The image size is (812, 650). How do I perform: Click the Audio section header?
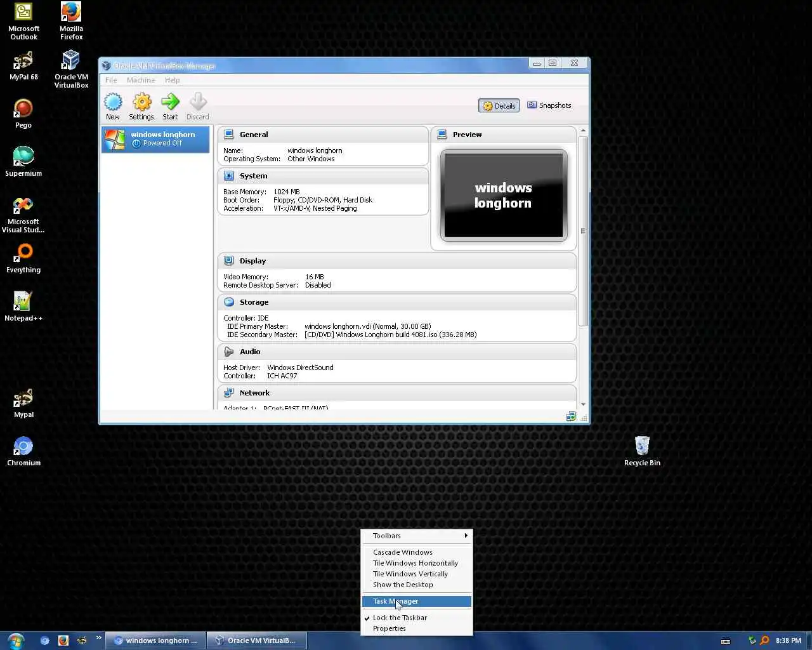click(397, 352)
